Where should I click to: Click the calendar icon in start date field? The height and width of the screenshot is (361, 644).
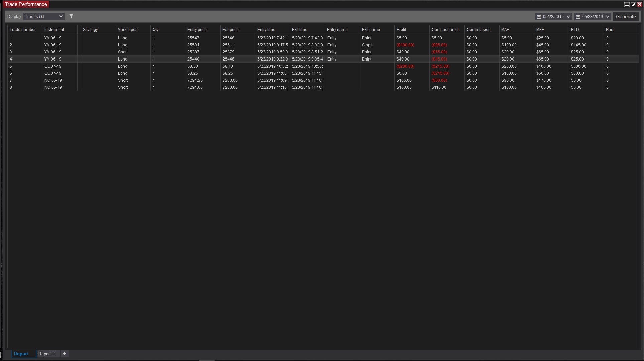tap(539, 17)
